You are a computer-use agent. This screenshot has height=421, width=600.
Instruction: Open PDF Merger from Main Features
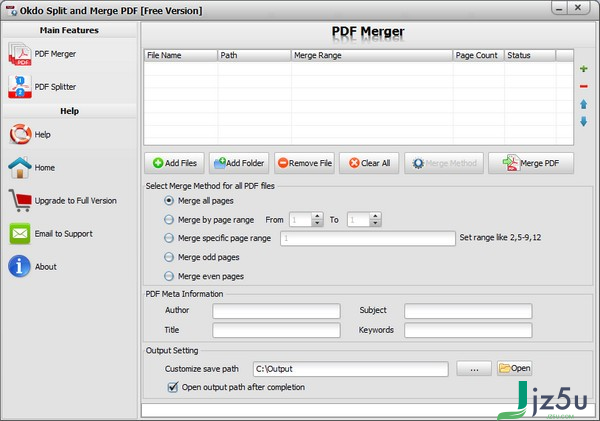pos(55,54)
